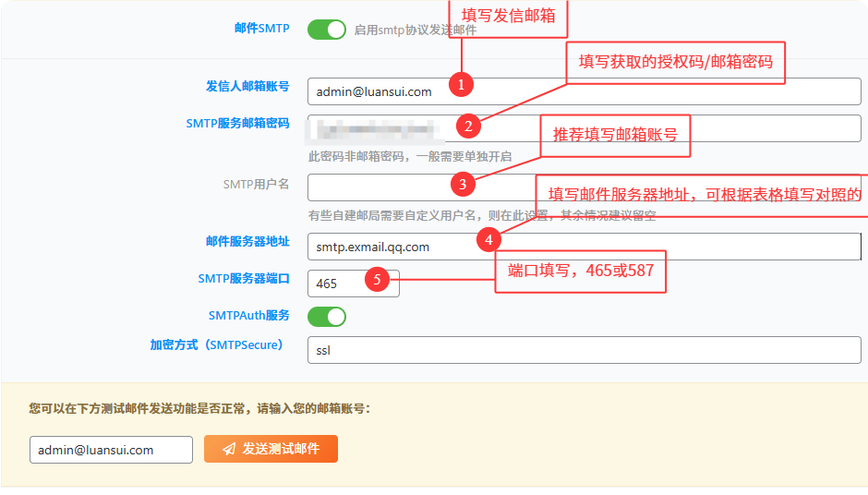The image size is (868, 495).
Task: Click the 邮件服务器地址 label
Action: tap(247, 241)
